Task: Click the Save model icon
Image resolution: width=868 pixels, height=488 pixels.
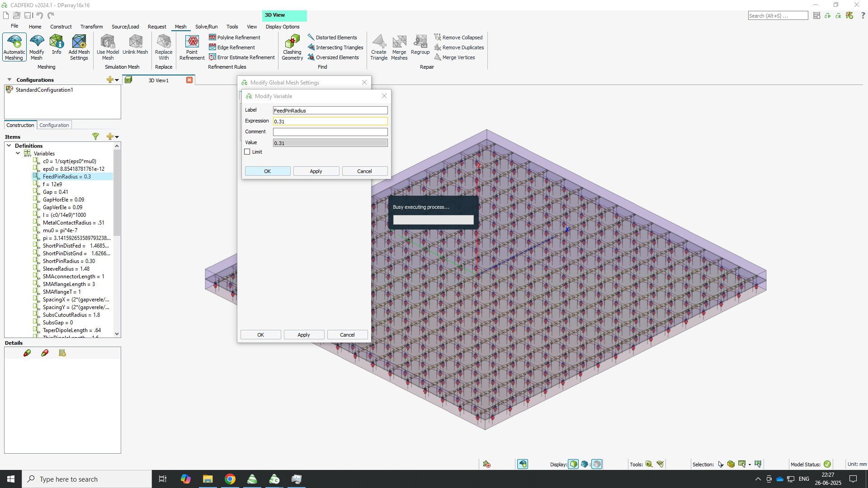Action: tap(28, 15)
